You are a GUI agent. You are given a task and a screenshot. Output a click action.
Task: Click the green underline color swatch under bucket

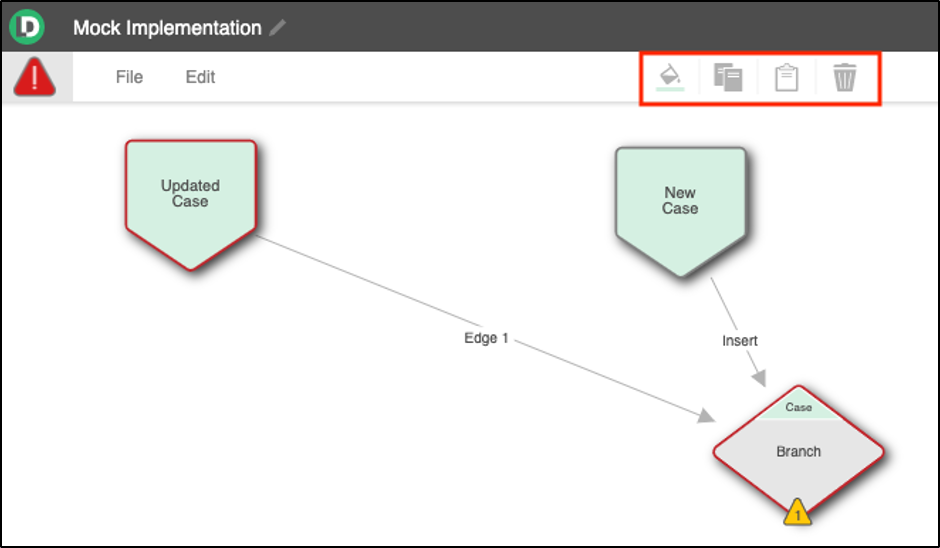tap(670, 89)
